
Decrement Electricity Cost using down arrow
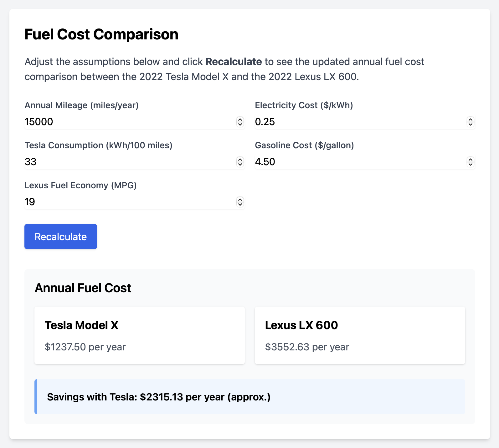pos(470,124)
